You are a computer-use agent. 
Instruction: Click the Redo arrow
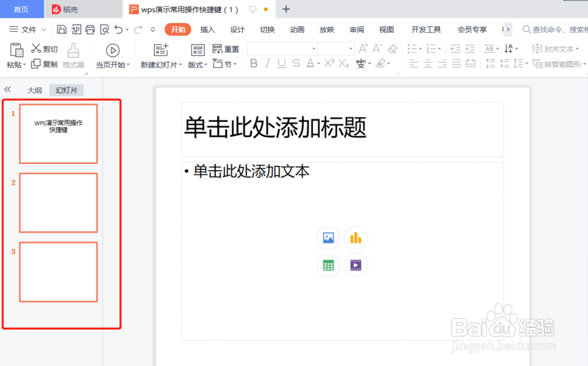click(x=138, y=30)
